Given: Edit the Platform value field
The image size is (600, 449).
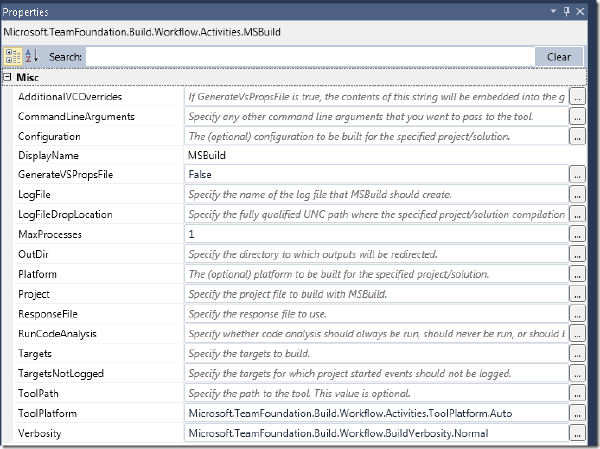Looking at the screenshot, I should coord(376,274).
